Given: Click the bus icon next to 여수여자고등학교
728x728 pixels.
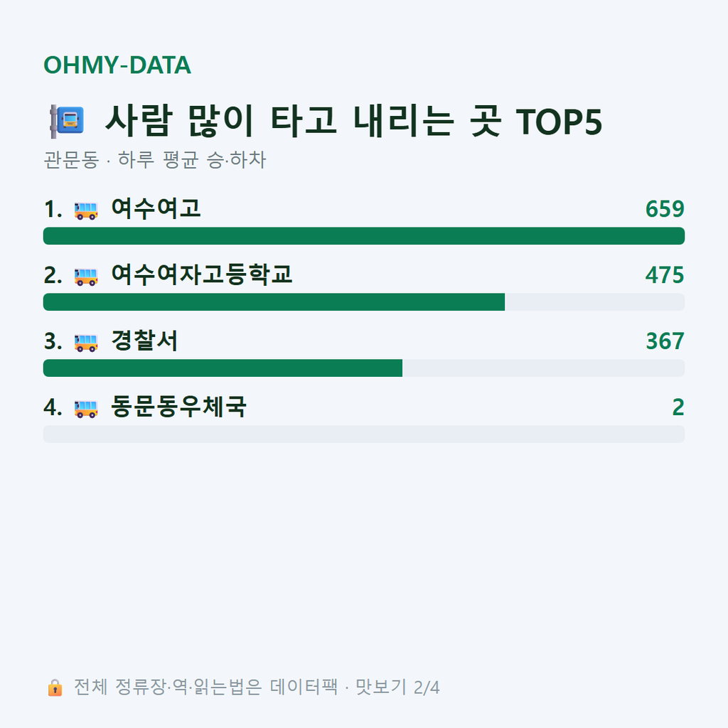Looking at the screenshot, I should tap(86, 277).
